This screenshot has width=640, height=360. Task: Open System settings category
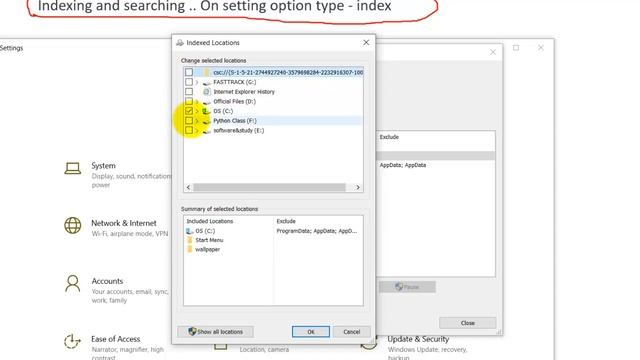[103, 166]
